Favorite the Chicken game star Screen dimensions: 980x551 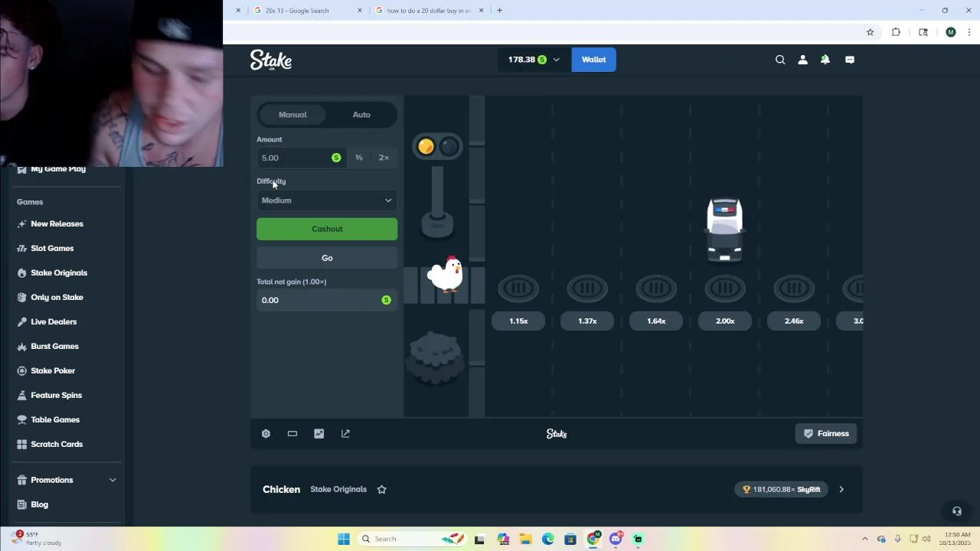click(382, 489)
